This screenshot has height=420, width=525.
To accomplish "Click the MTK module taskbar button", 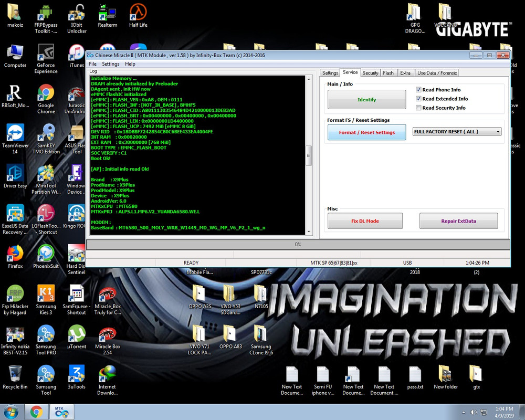I will 61,412.
